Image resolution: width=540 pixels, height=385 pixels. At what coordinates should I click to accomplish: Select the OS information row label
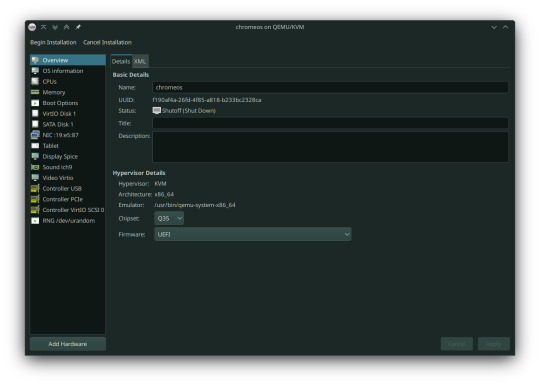[x=63, y=71]
